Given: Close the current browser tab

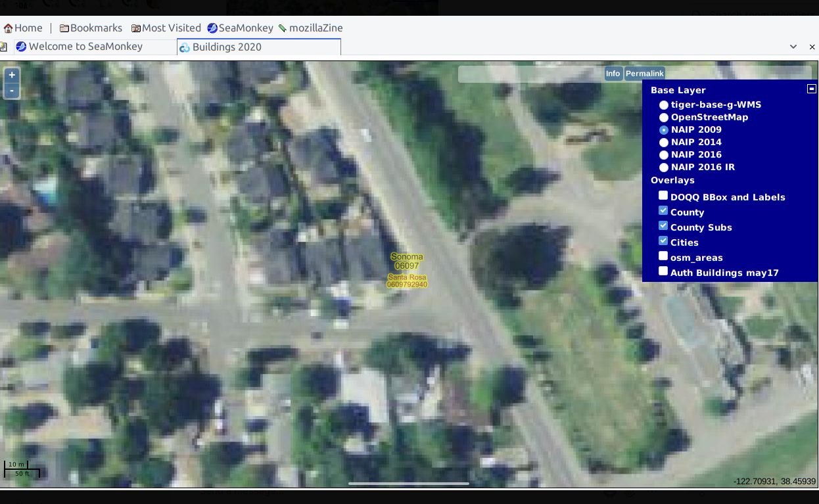Looking at the screenshot, I should [812, 47].
